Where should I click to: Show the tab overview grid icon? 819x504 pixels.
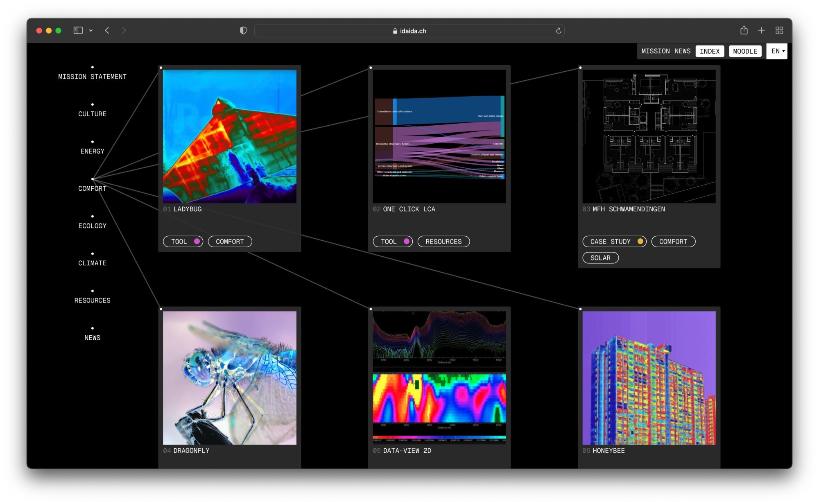tap(779, 31)
